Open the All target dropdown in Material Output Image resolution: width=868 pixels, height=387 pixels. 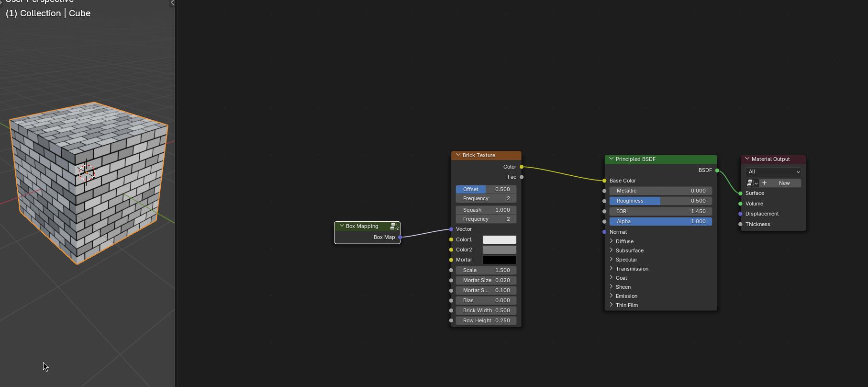[773, 171]
